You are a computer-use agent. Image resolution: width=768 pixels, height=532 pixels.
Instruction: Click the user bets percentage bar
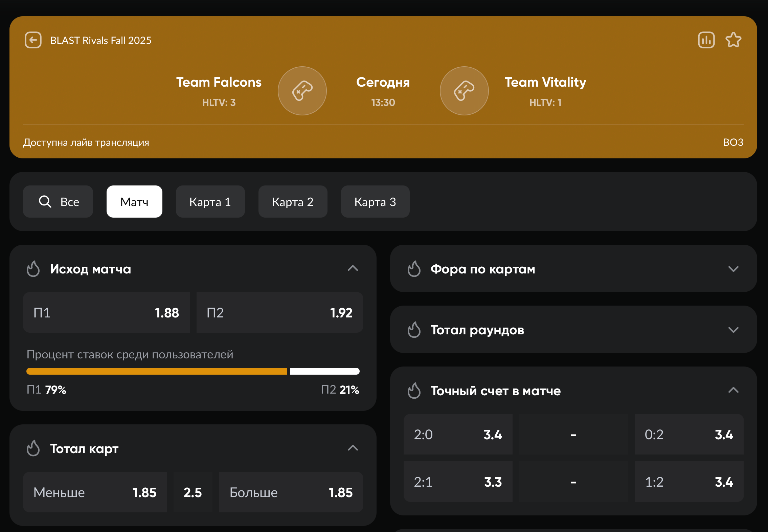coord(193,371)
